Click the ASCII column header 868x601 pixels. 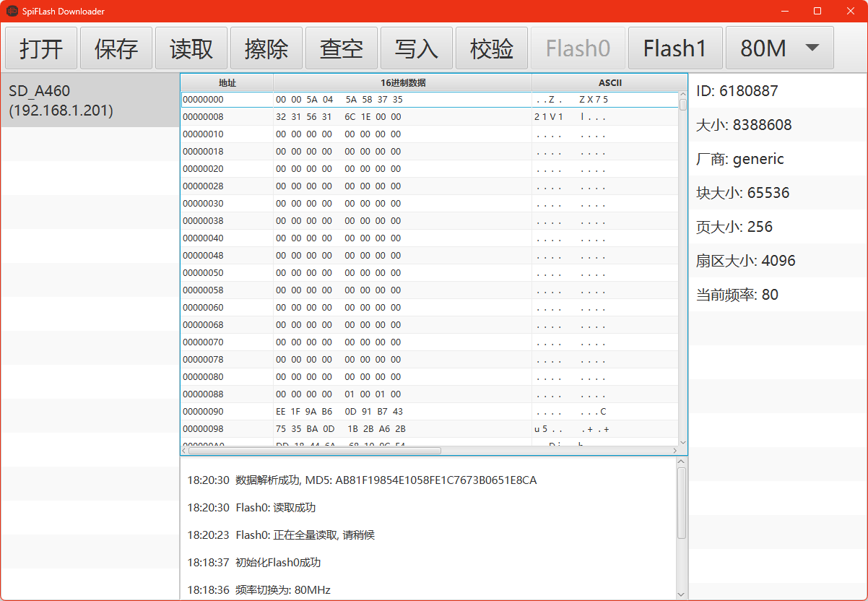tap(609, 82)
